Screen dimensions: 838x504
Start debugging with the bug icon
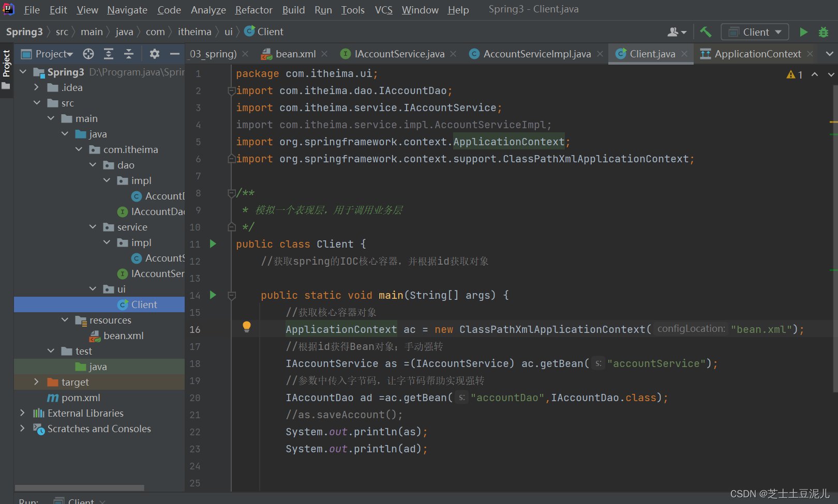[824, 32]
